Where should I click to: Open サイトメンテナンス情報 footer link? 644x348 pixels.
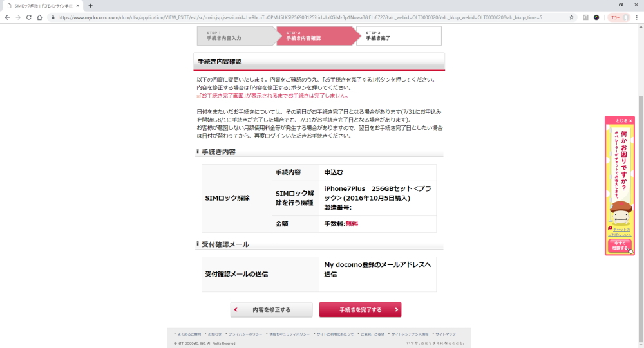pos(410,334)
